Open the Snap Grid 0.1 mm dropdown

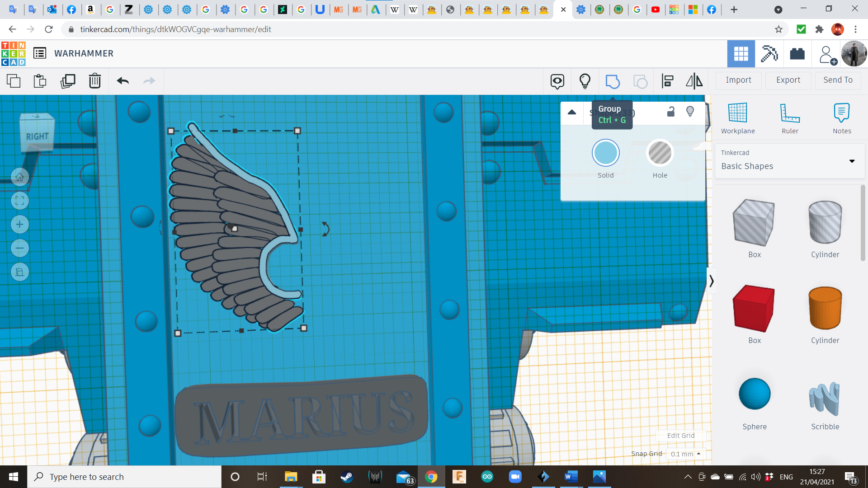coord(686,454)
